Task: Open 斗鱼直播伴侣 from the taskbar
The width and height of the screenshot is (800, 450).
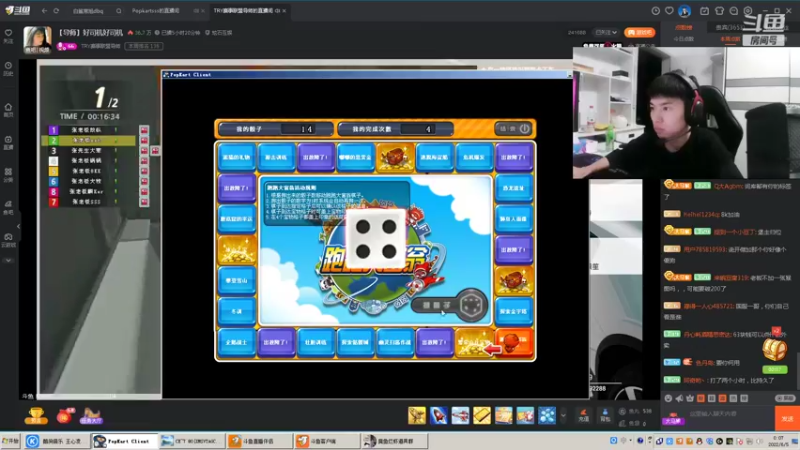Action: [x=259, y=441]
